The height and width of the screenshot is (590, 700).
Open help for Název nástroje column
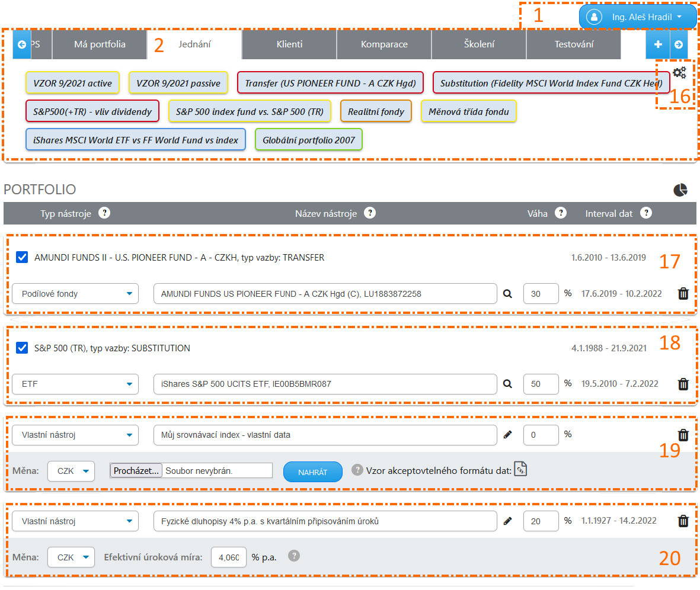point(370,213)
